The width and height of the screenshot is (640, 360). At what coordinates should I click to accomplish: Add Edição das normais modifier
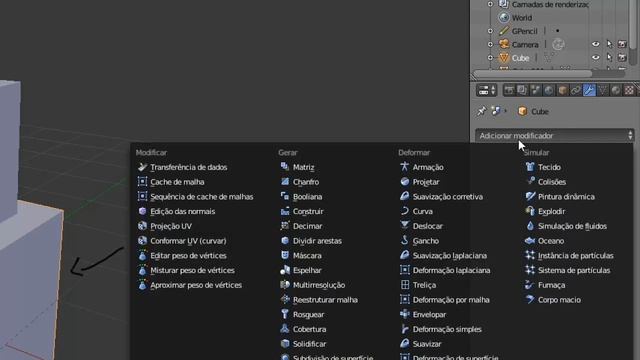pos(176,211)
